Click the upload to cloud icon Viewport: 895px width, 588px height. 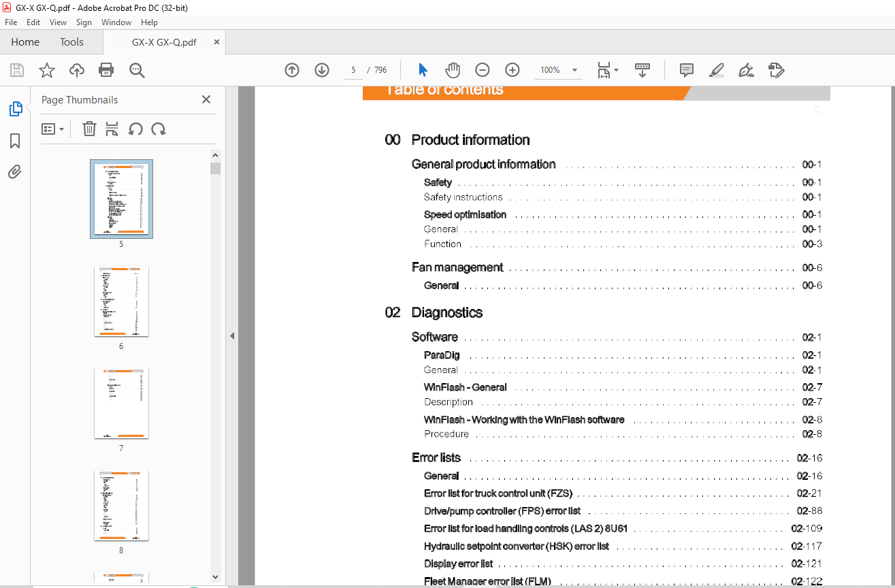77,70
